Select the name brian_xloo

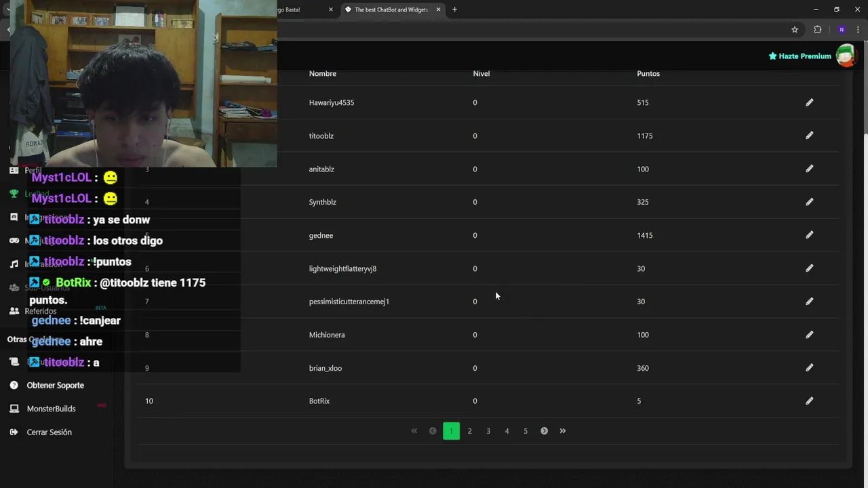(x=325, y=368)
